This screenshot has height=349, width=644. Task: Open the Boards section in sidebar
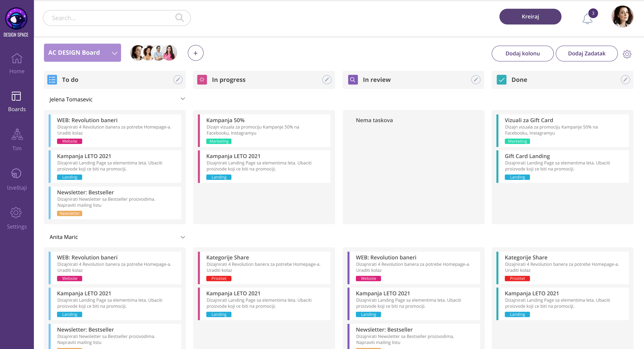17,102
